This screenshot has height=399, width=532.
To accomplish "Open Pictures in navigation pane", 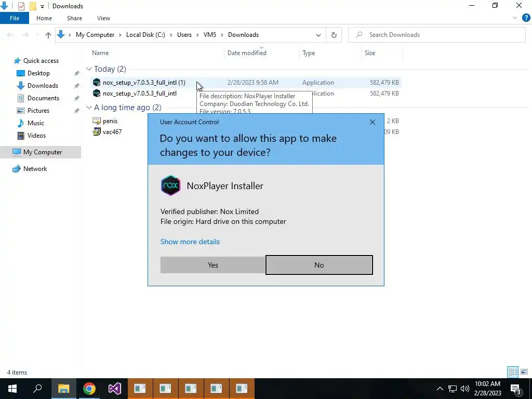I will (x=38, y=111).
